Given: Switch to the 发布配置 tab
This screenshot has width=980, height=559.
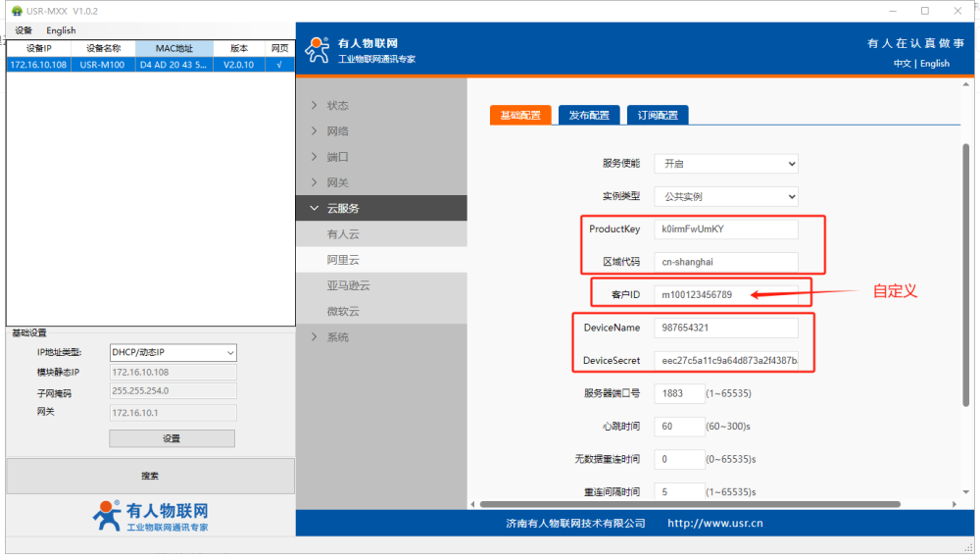Looking at the screenshot, I should 589,116.
